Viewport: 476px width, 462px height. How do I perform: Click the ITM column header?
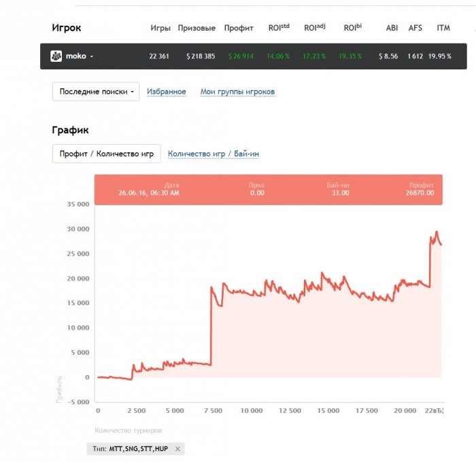[443, 28]
